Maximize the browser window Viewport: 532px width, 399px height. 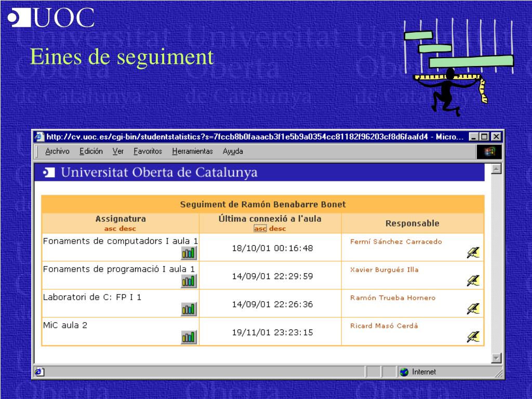[485, 137]
